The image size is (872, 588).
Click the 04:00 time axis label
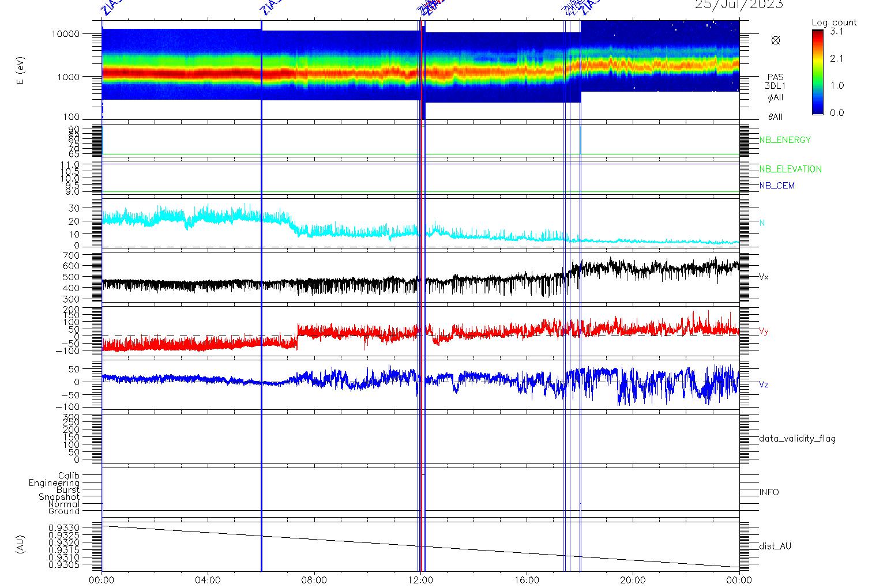208,580
